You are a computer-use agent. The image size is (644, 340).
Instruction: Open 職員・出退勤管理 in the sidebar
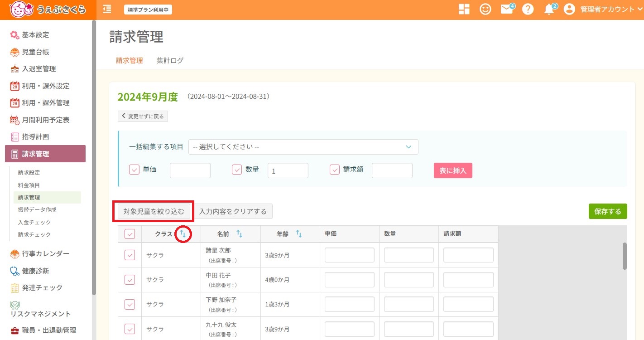(x=43, y=330)
